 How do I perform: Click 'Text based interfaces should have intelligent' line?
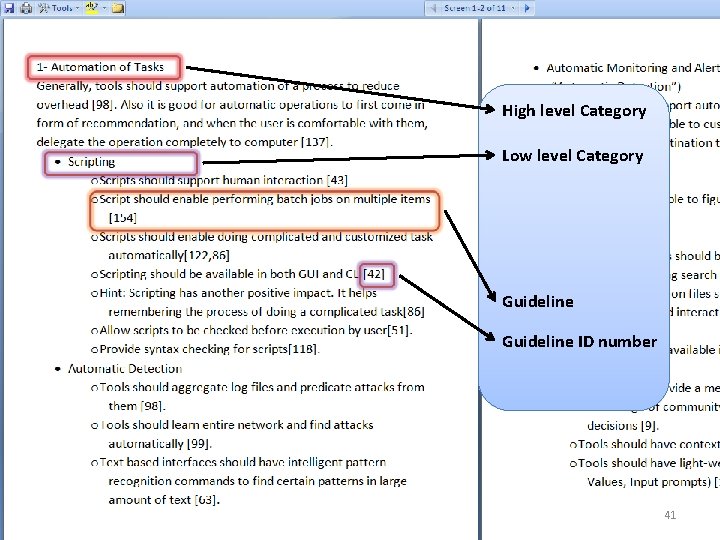(242, 462)
